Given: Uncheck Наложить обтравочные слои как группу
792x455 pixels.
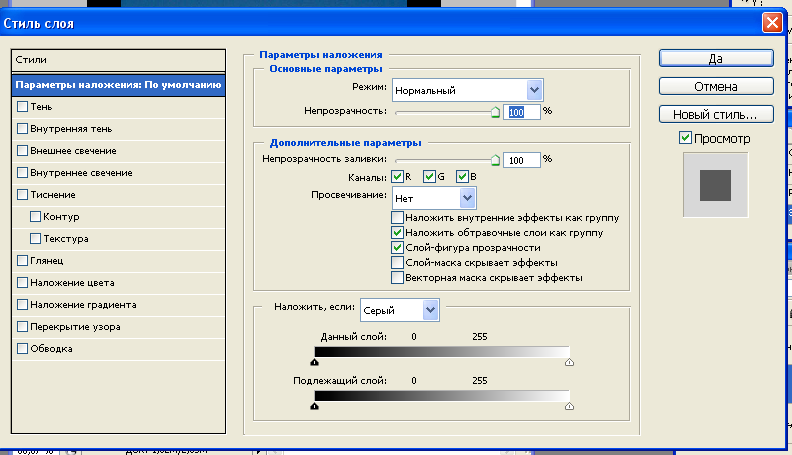Looking at the screenshot, I should point(398,233).
